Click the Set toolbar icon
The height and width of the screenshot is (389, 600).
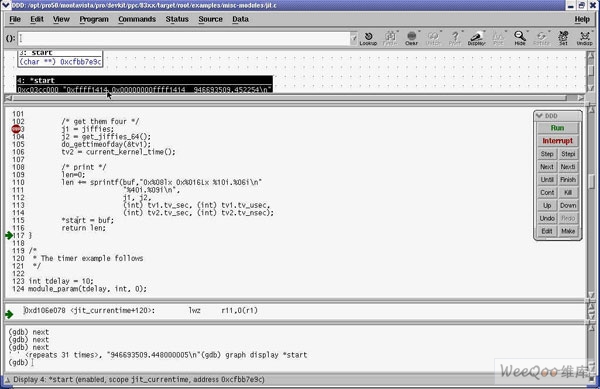[563, 38]
